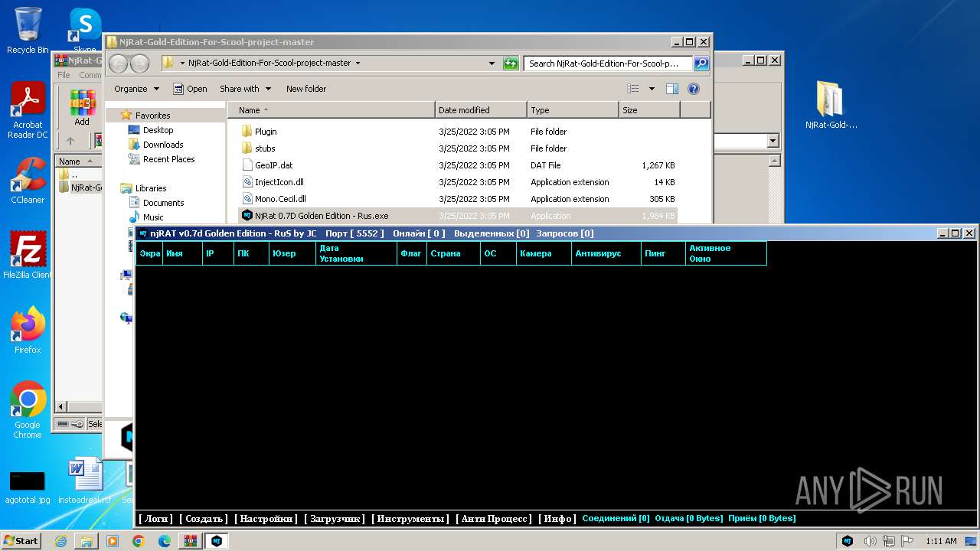Expand the path breadcrumb arrow after folder name
Image resolution: width=980 pixels, height=551 pixels.
click(x=358, y=64)
